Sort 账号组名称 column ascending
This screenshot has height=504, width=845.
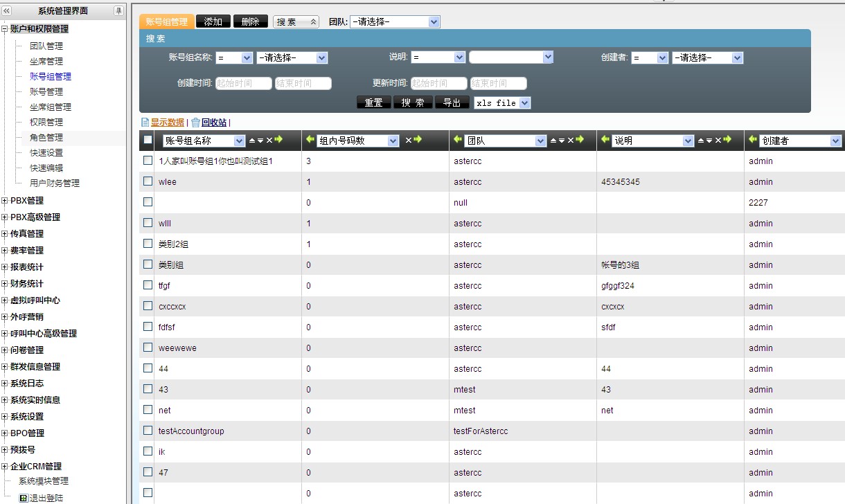pyautogui.click(x=252, y=141)
